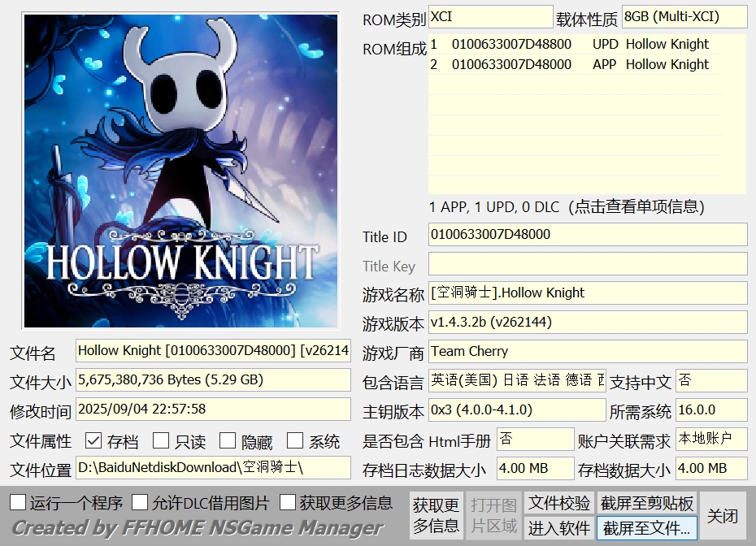Click the 文件名 filename text field
This screenshot has width=756, height=546.
click(213, 351)
